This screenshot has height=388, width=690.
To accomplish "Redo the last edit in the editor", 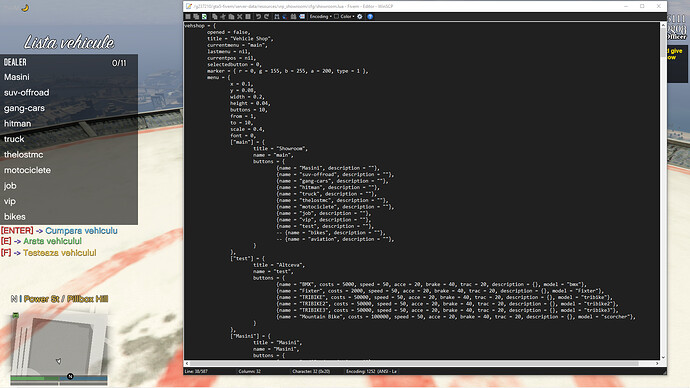I will tap(267, 17).
